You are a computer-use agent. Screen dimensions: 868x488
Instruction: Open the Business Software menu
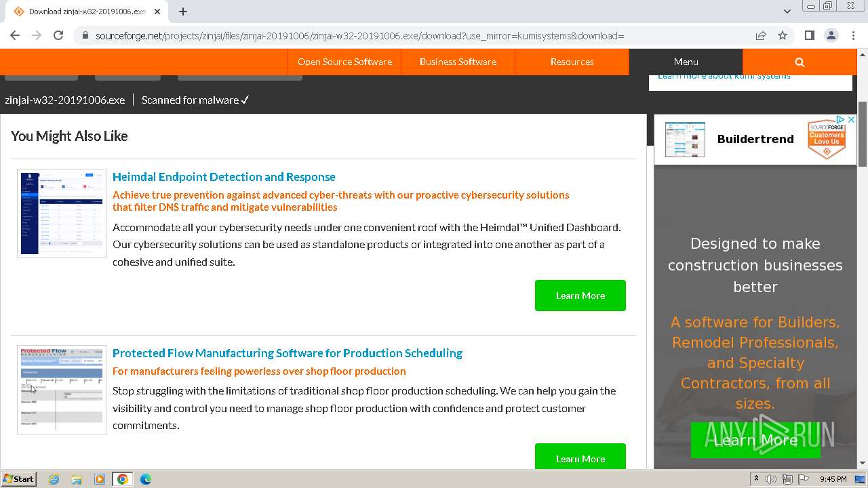click(x=458, y=62)
